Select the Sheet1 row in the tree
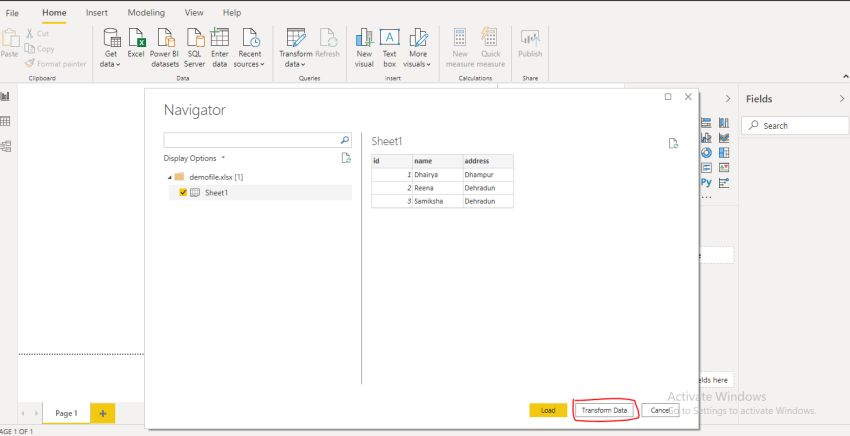Viewport: 850px width, 436px height. coord(260,193)
